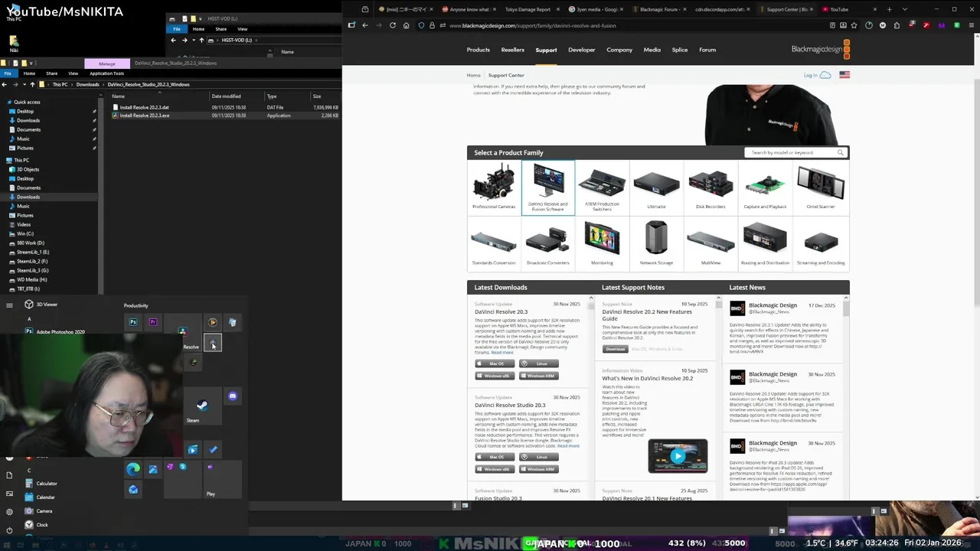Select Install Resolve 20.2.3.dat file
The height and width of the screenshot is (551, 980).
point(144,108)
